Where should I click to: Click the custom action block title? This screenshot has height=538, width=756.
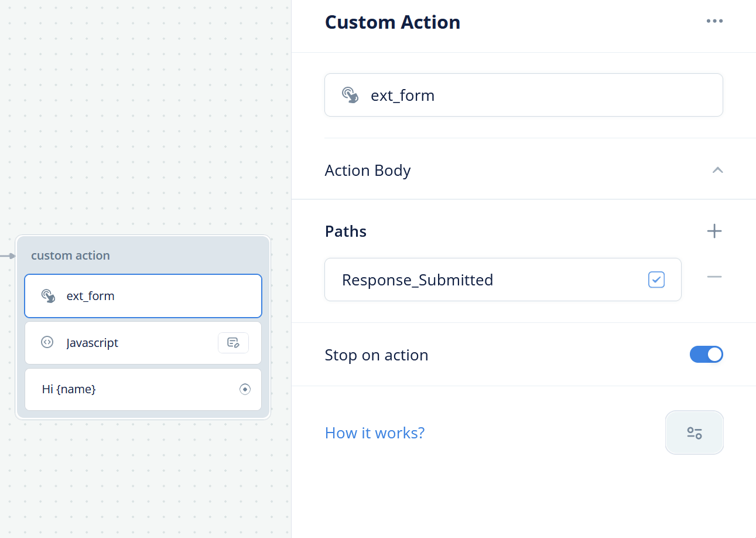(70, 256)
